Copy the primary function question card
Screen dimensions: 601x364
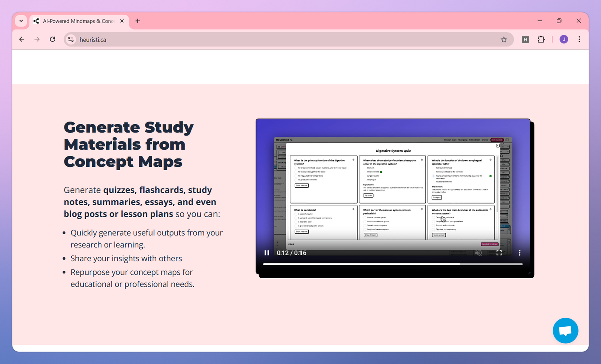(353, 160)
